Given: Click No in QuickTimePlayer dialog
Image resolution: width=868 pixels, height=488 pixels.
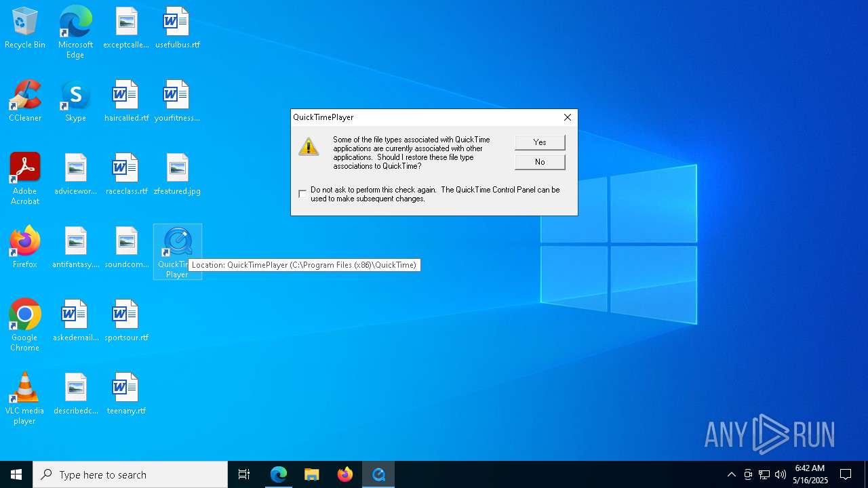Looking at the screenshot, I should point(540,162).
